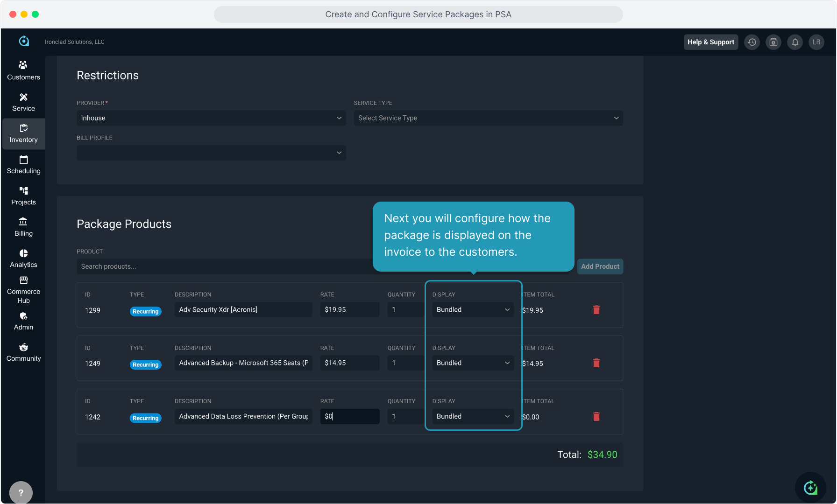Click the Search products input field
This screenshot has height=504, width=837.
[x=224, y=266]
